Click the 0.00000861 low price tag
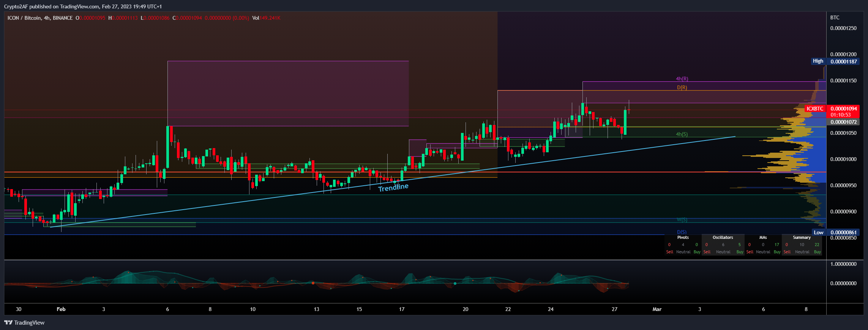Image resolution: width=868 pixels, height=330 pixels. 843,232
